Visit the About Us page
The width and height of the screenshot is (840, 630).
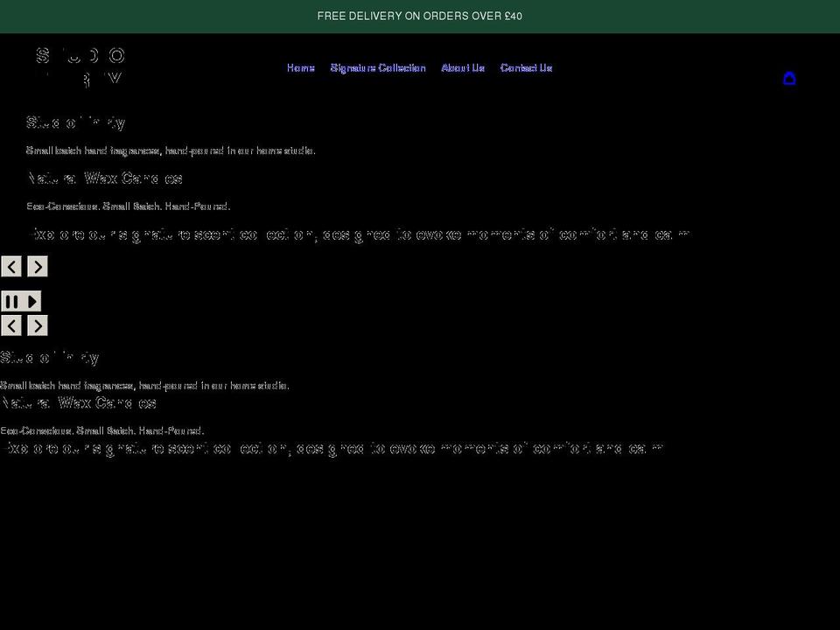coord(463,68)
